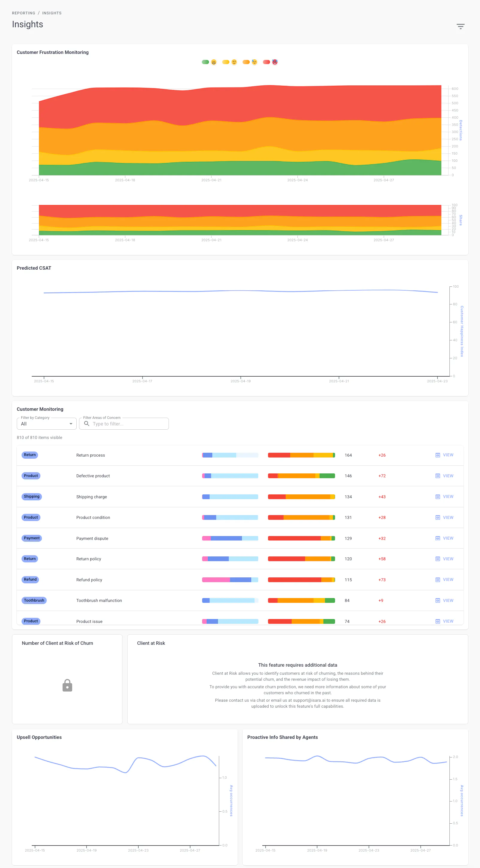Screen dimensions: 480x868
Task: Click the Return tag beside Return process
Action: tap(30, 455)
